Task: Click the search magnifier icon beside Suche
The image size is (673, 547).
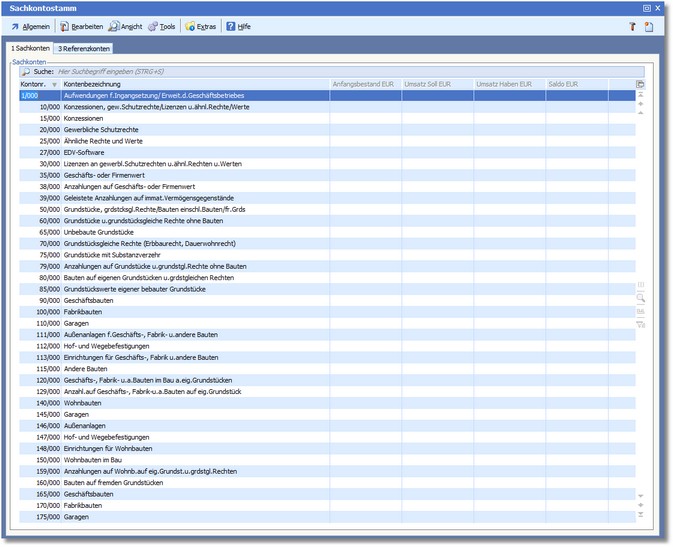Action: (x=25, y=72)
